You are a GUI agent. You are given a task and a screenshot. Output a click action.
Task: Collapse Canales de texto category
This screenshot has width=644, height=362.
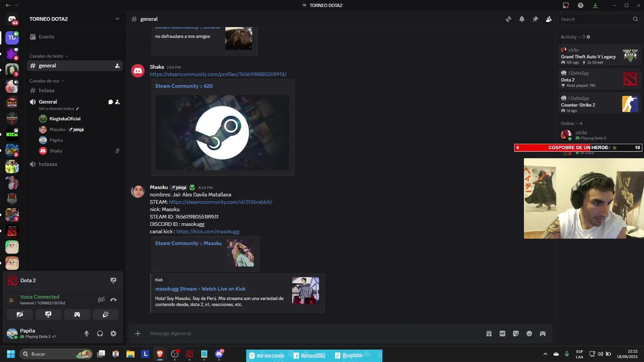coord(49,56)
